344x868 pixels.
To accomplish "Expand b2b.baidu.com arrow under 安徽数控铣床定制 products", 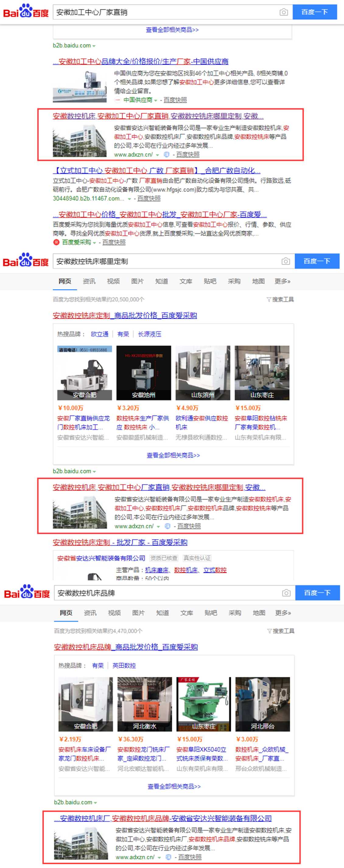I will (94, 472).
